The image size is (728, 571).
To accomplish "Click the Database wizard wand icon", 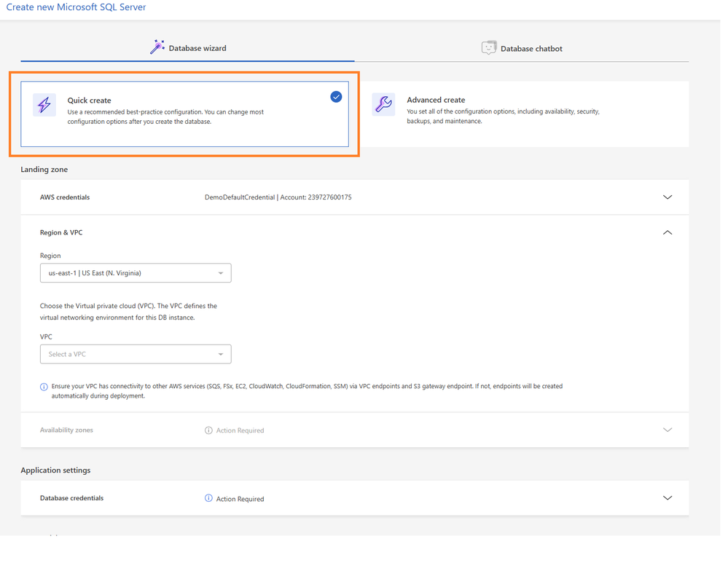I will pyautogui.click(x=157, y=48).
